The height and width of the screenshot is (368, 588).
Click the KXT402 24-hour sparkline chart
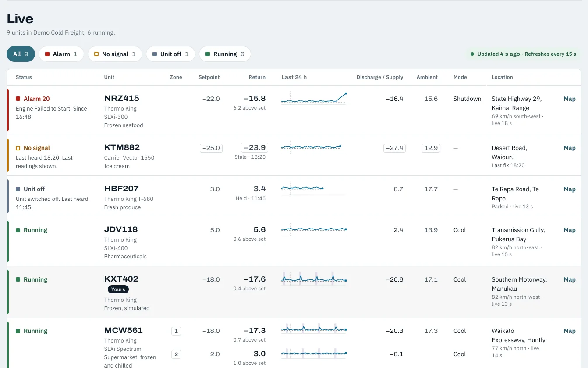click(313, 279)
